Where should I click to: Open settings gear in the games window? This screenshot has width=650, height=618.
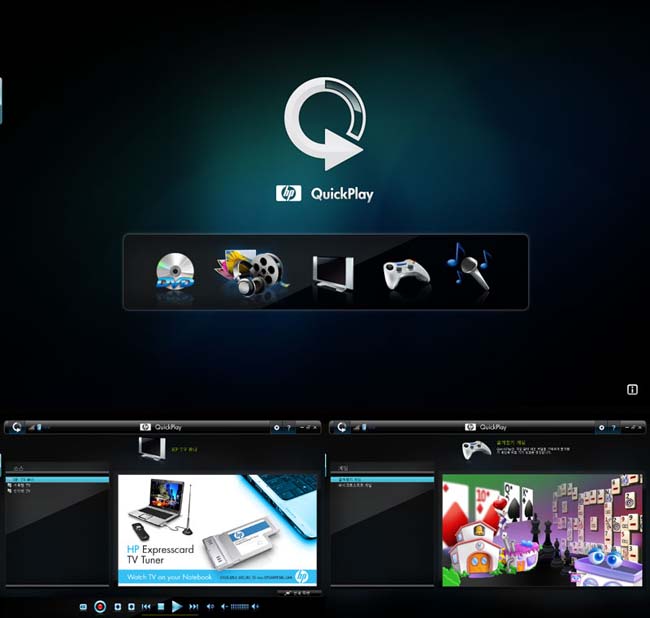pyautogui.click(x=601, y=427)
